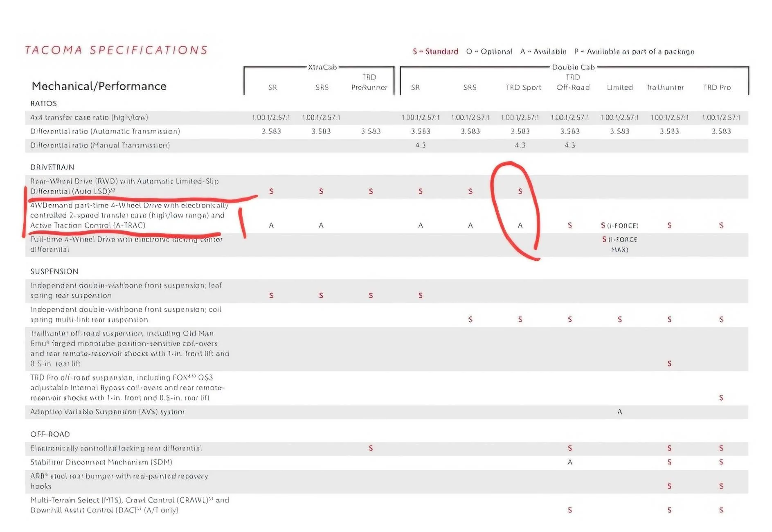Viewport: 772px width, 532px height.
Task: Click the Multi-Terrain Select, Crawl Control row label
Action: point(130,505)
